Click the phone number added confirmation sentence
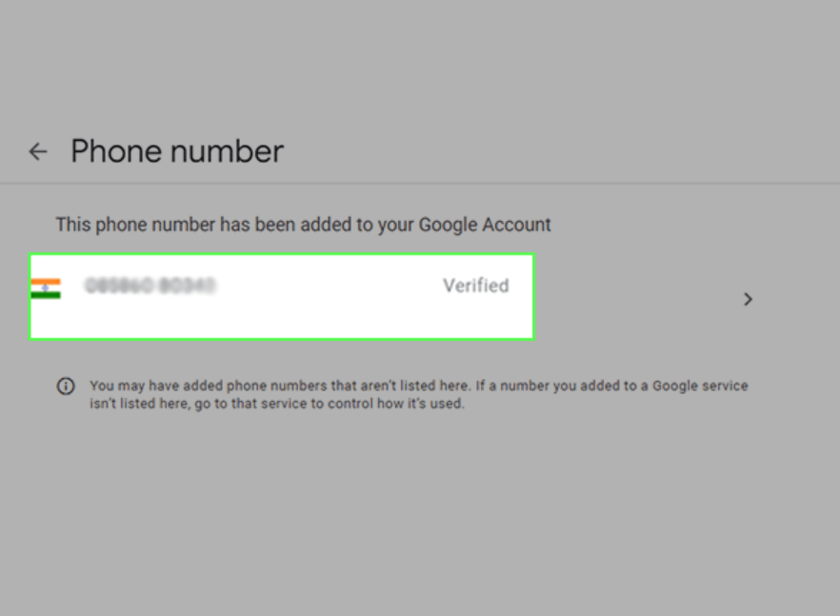This screenshot has height=616, width=840. tap(303, 226)
